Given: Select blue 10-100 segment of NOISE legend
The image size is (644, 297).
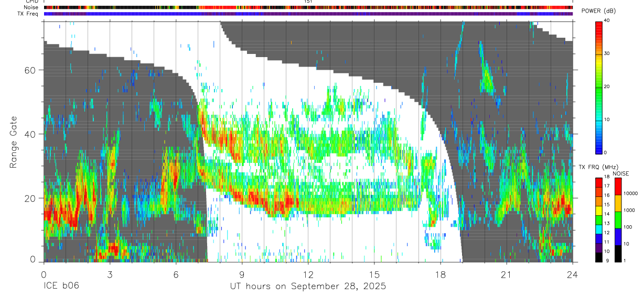Looking at the screenshot, I should 618,236.
